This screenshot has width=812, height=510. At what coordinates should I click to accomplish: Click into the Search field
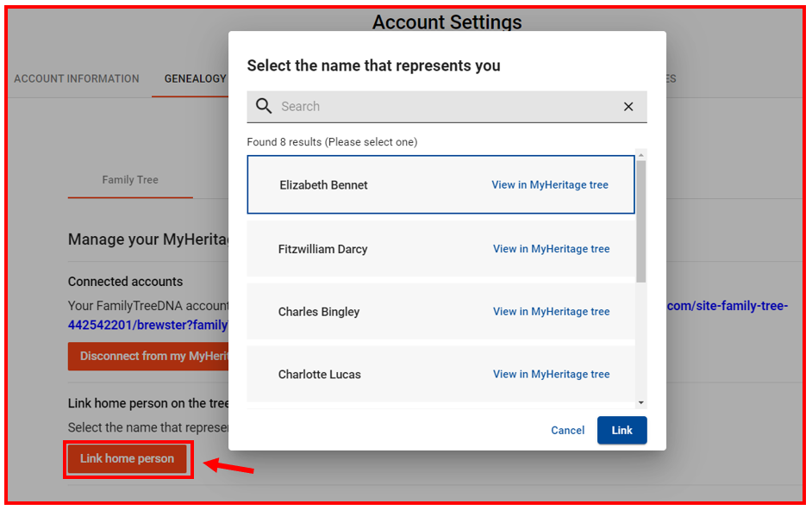coord(447,107)
